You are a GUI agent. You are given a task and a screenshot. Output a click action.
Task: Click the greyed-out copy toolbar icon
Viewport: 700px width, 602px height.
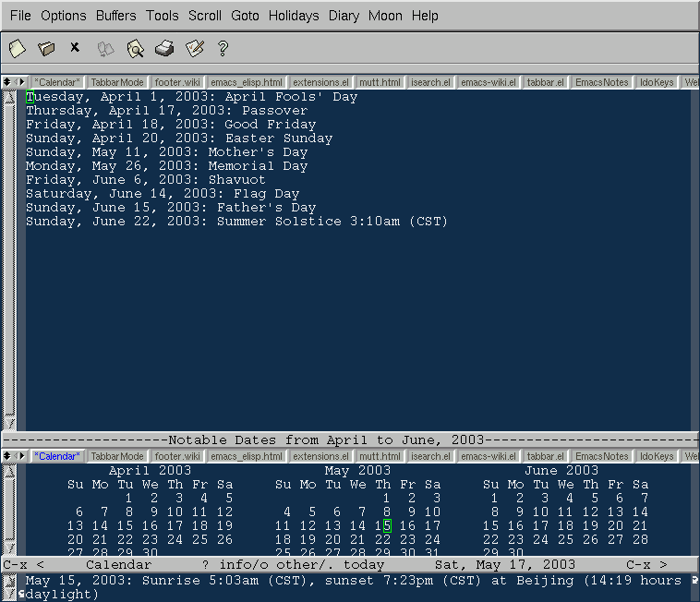105,48
